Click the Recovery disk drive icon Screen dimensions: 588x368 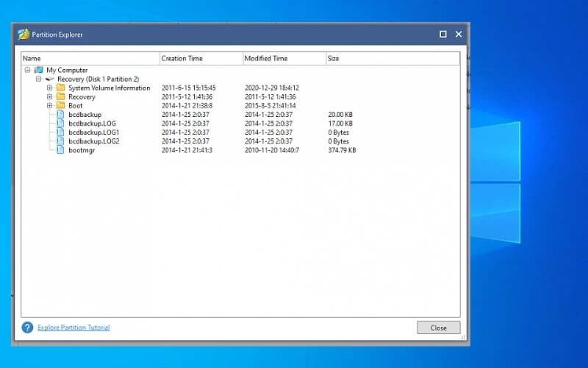click(x=50, y=79)
